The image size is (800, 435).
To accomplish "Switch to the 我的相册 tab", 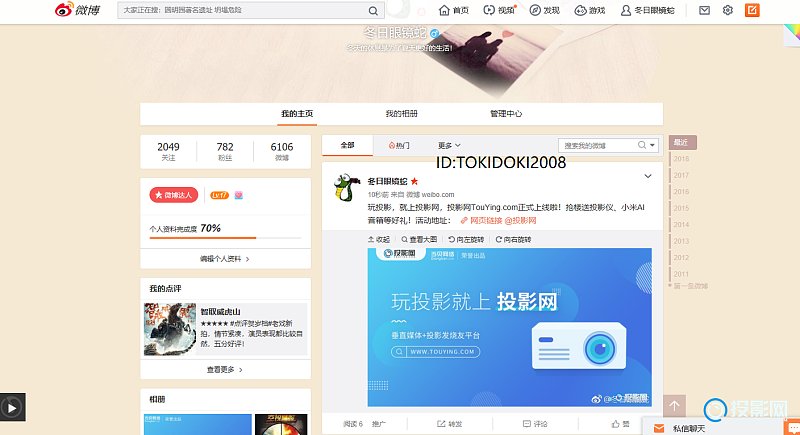I will tap(401, 114).
